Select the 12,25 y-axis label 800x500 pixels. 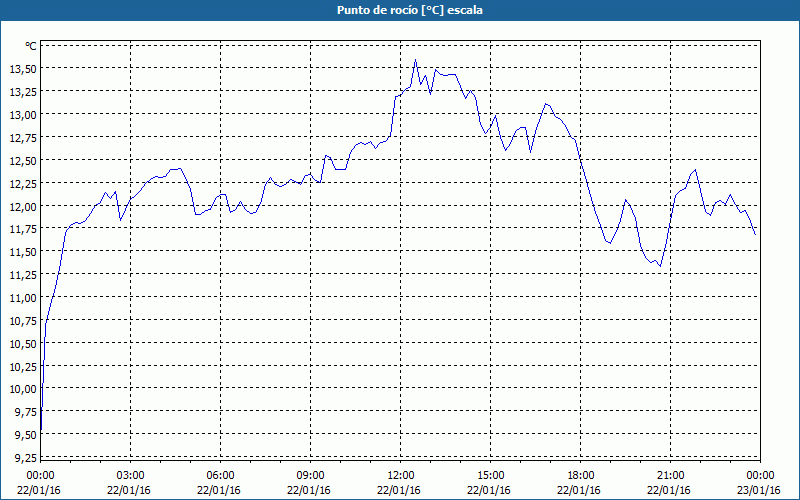tap(23, 184)
